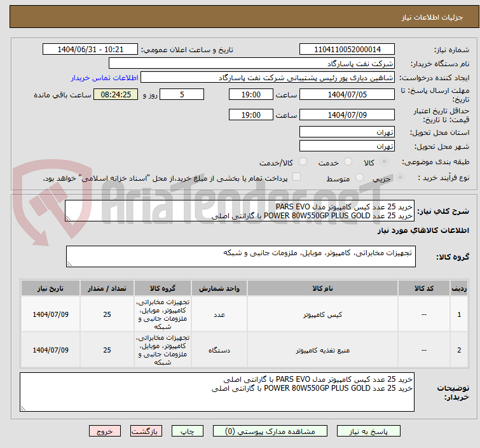This screenshot has width=480, height=448.
Task: Click the بازگشت back button
Action: click(146, 431)
